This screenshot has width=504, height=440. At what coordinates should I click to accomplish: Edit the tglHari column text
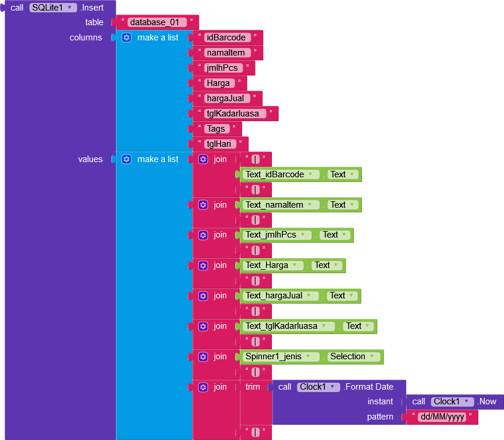pos(220,144)
